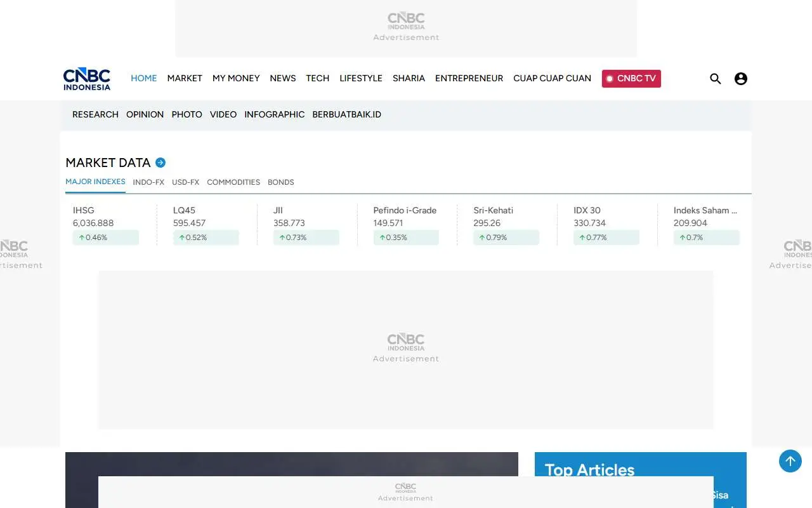Open RESEARCH in the sub navigation
Screen dimensions: 812x508
[x=95, y=114]
